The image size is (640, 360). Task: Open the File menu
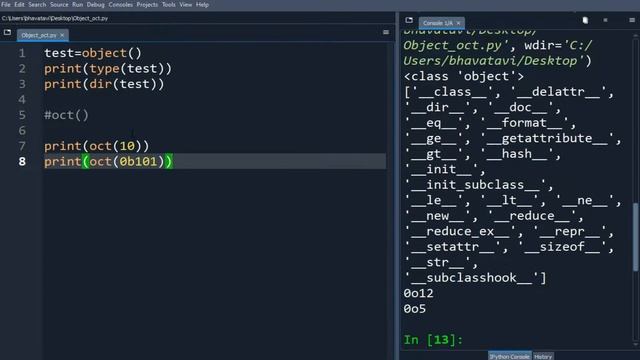coord(6,5)
